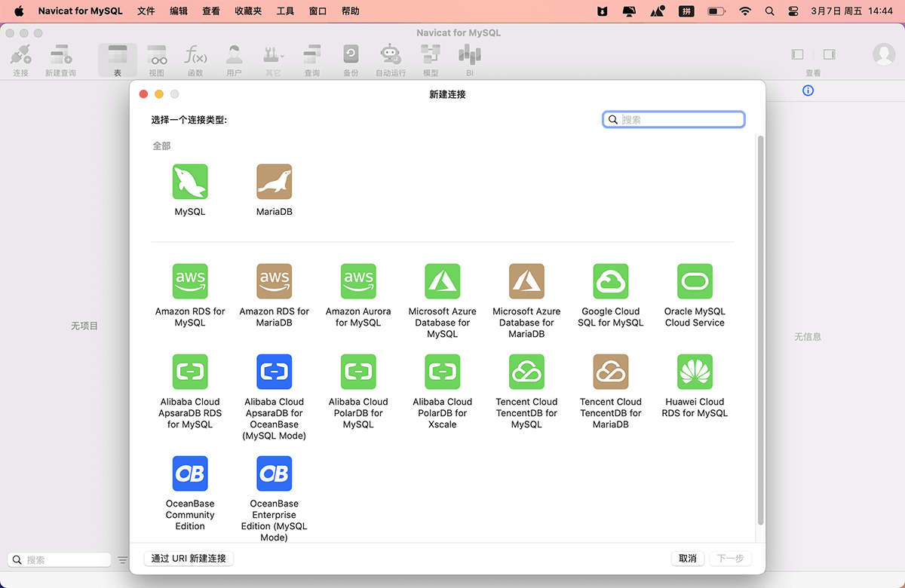The width and height of the screenshot is (905, 588).
Task: Click the battery status icon
Action: [x=716, y=11]
